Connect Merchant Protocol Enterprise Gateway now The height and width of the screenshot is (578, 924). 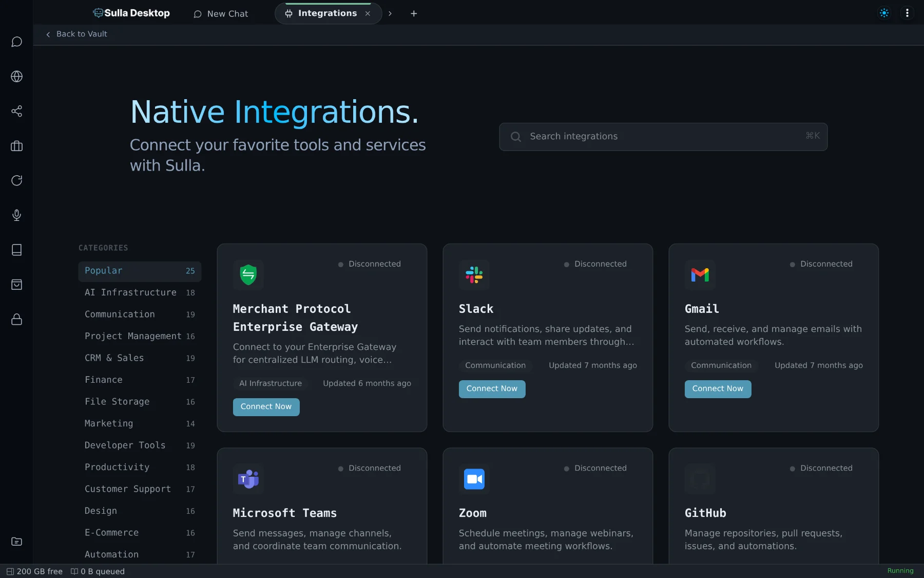tap(266, 407)
